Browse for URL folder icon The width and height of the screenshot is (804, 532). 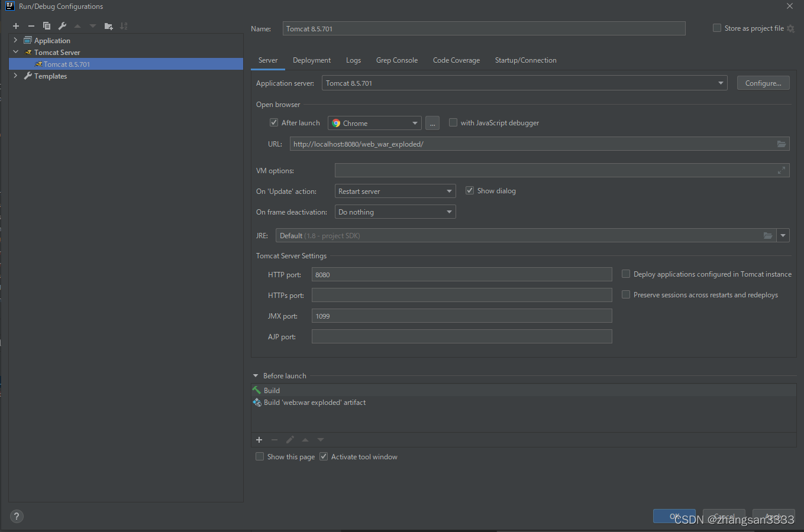coord(782,144)
